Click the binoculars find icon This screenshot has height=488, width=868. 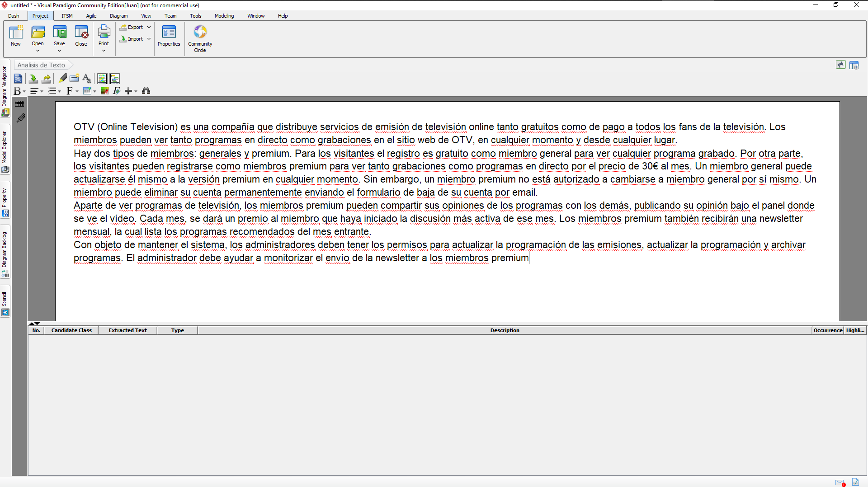pos(146,91)
